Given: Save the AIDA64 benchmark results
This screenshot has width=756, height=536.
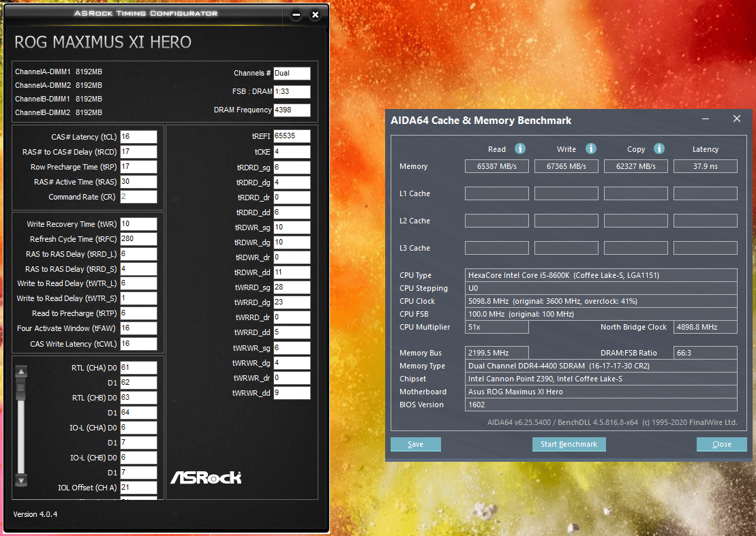Looking at the screenshot, I should (416, 444).
